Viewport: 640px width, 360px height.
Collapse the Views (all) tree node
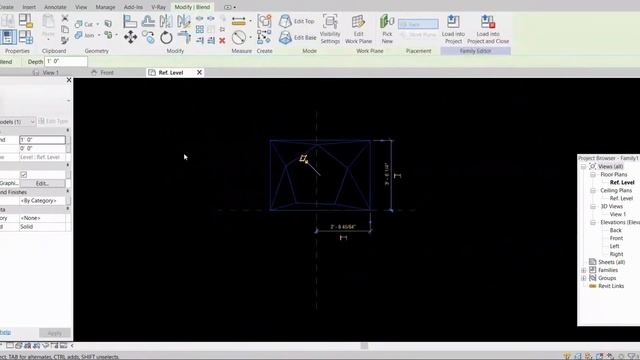pyautogui.click(x=583, y=167)
